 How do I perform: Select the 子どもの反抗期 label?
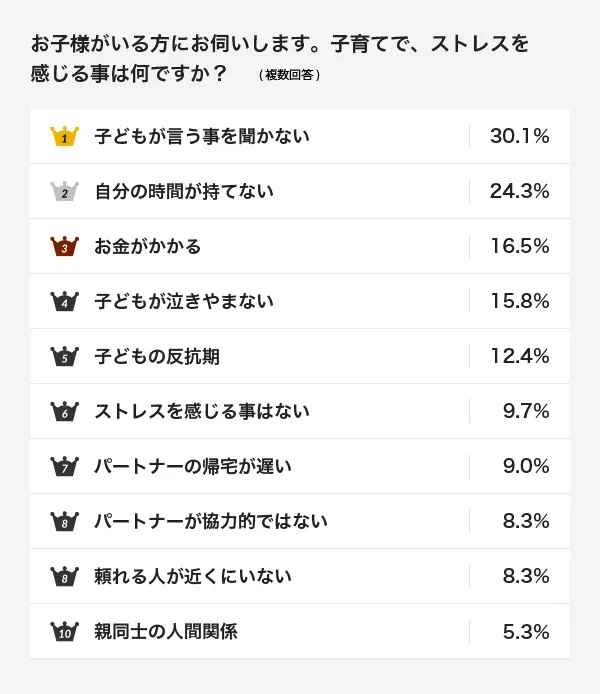(156, 356)
